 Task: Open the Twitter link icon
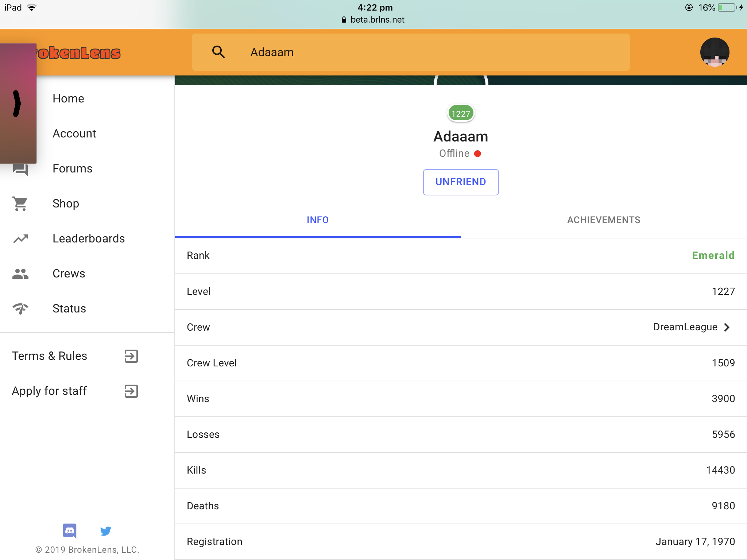click(106, 531)
